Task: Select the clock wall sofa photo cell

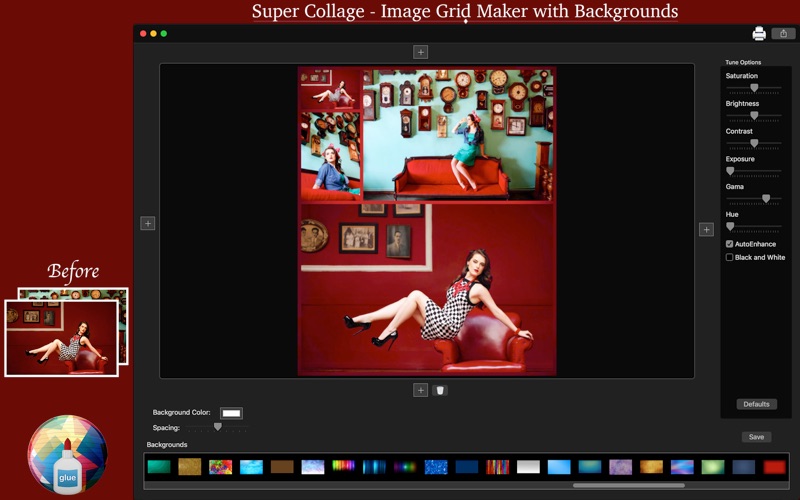Action: click(458, 134)
